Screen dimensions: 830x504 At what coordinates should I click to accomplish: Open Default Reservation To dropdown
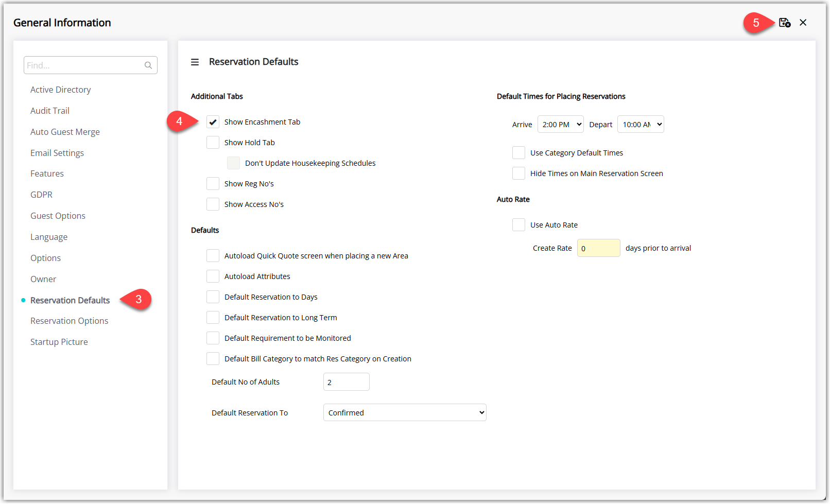click(405, 412)
